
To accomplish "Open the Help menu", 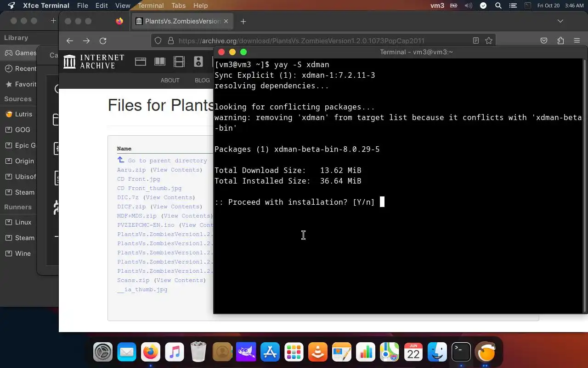I will pos(200,6).
